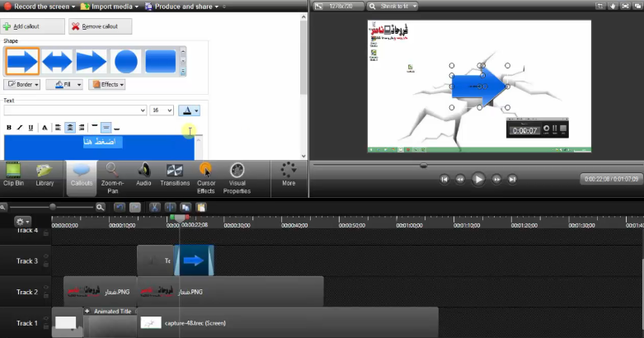Jump to next clip in preview
The height and width of the screenshot is (338, 644).
(x=512, y=179)
